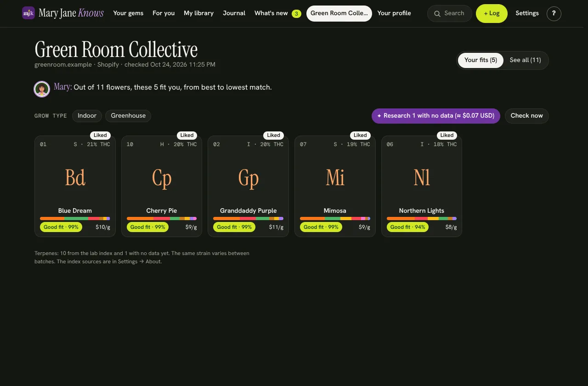Screen dimensions: 588x386
Task: Open the Mimosa strain card
Action: pyautogui.click(x=335, y=186)
